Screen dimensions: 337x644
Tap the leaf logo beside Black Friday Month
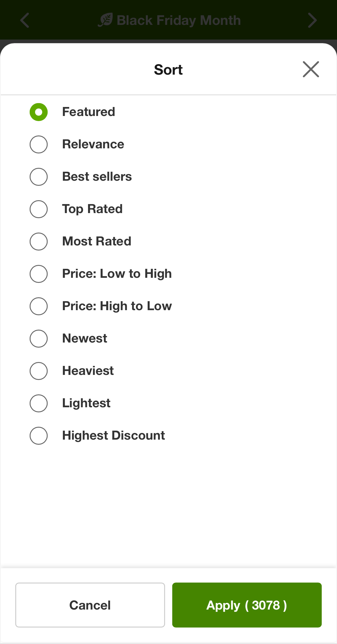[x=105, y=20]
